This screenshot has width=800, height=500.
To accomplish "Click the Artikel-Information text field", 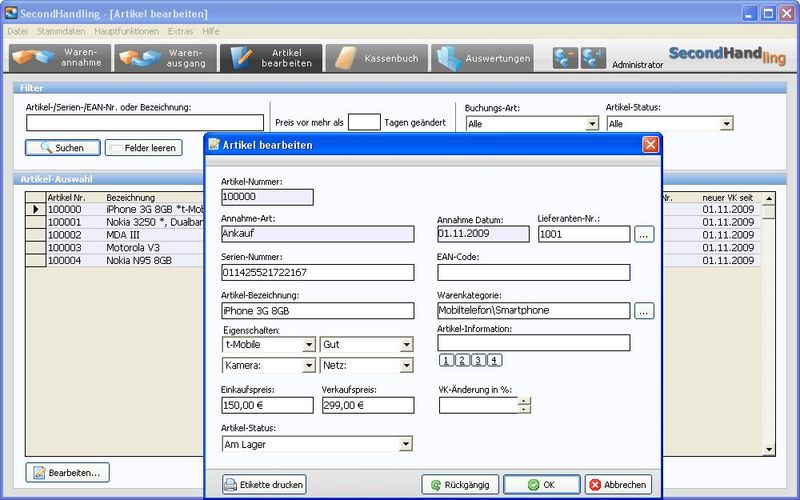I will [x=533, y=342].
